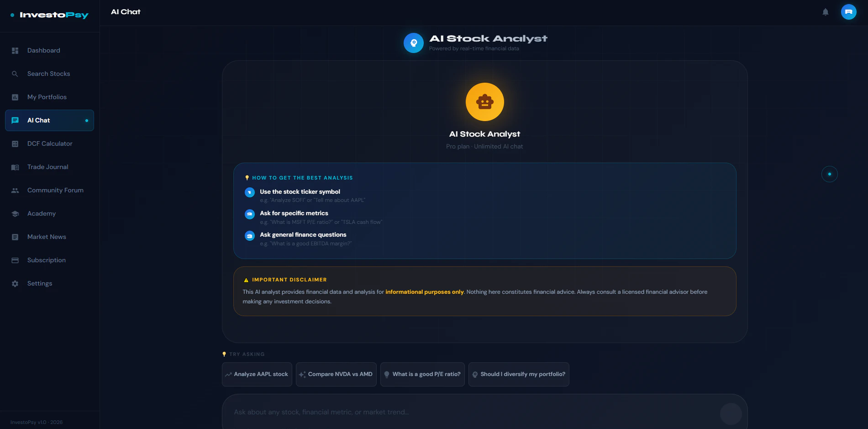
Task: Open the Trade Journal
Action: [49, 167]
